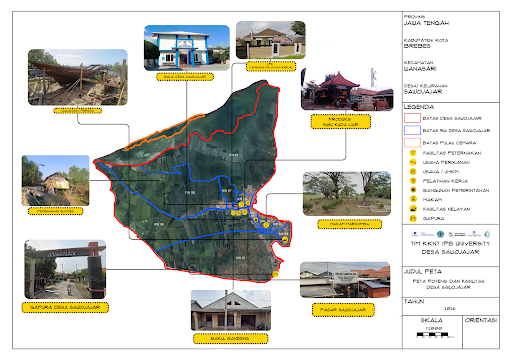Screen dimensions: 512x360
Task: Select the blue Batas RW legend swatch
Action: 412,130
